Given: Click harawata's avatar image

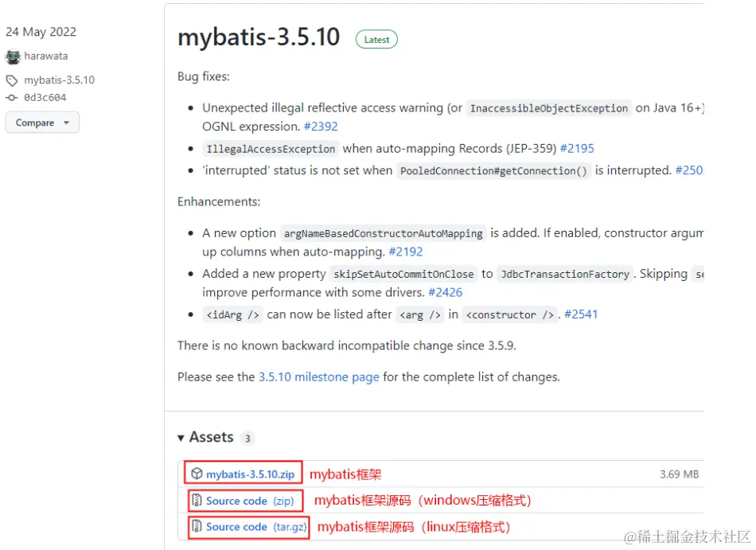Looking at the screenshot, I should (13, 57).
